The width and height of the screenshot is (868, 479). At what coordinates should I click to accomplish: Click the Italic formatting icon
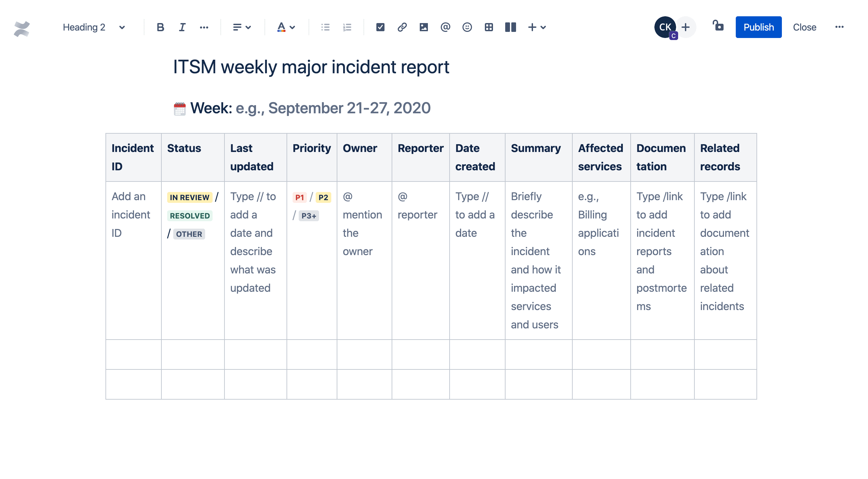tap(181, 26)
